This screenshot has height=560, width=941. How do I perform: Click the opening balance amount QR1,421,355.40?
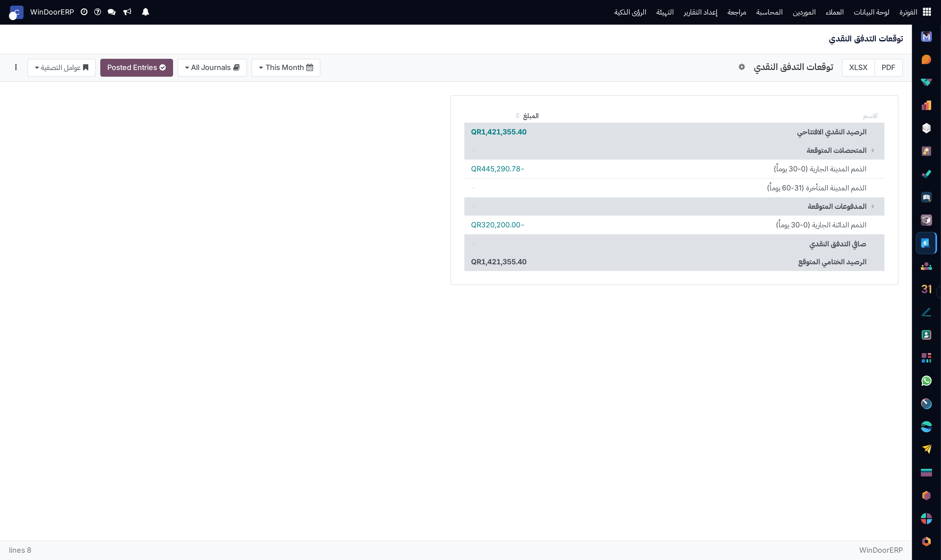[499, 132]
